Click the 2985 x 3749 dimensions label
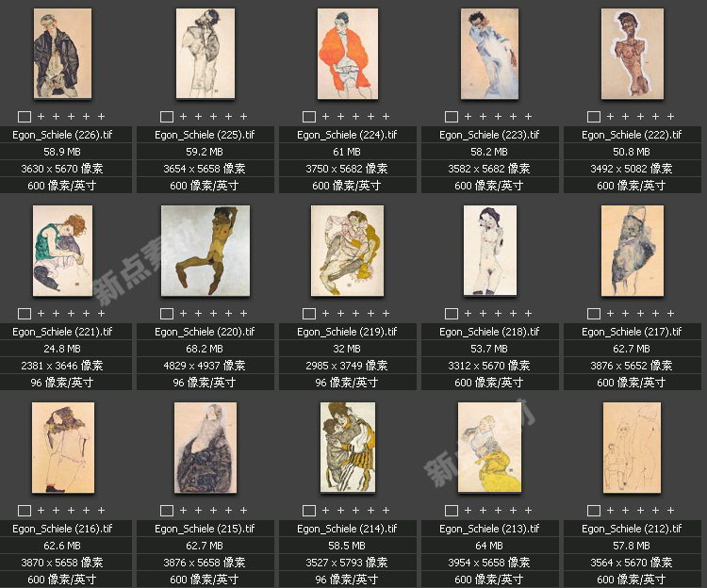The image size is (707, 588). pyautogui.click(x=347, y=366)
